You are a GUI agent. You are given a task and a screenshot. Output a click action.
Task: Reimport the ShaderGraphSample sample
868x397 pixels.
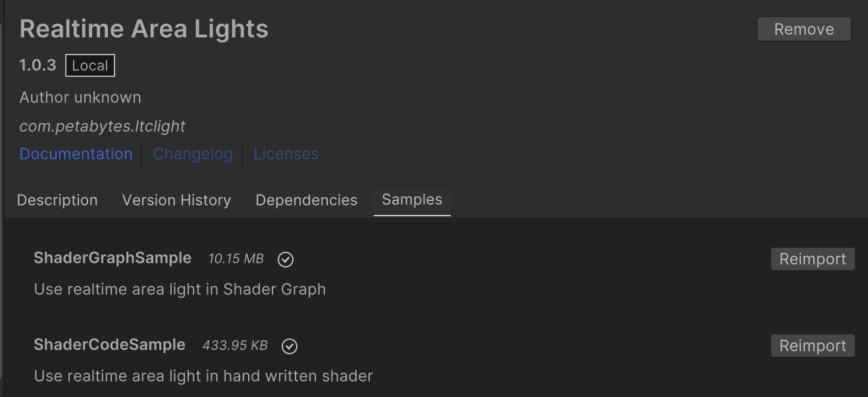813,259
